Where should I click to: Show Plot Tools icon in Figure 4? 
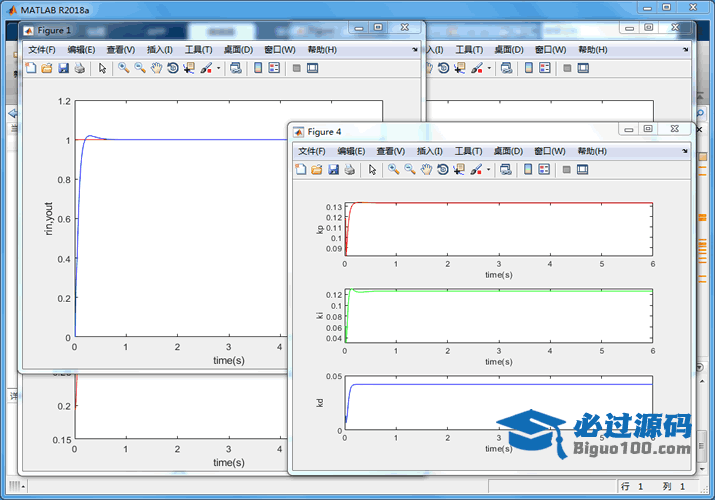click(x=582, y=170)
